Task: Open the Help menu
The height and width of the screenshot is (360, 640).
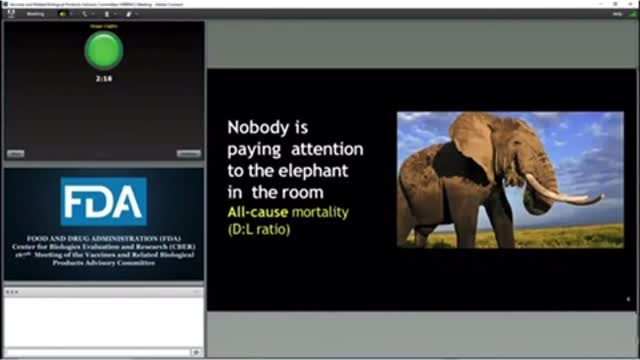Action: [x=618, y=14]
